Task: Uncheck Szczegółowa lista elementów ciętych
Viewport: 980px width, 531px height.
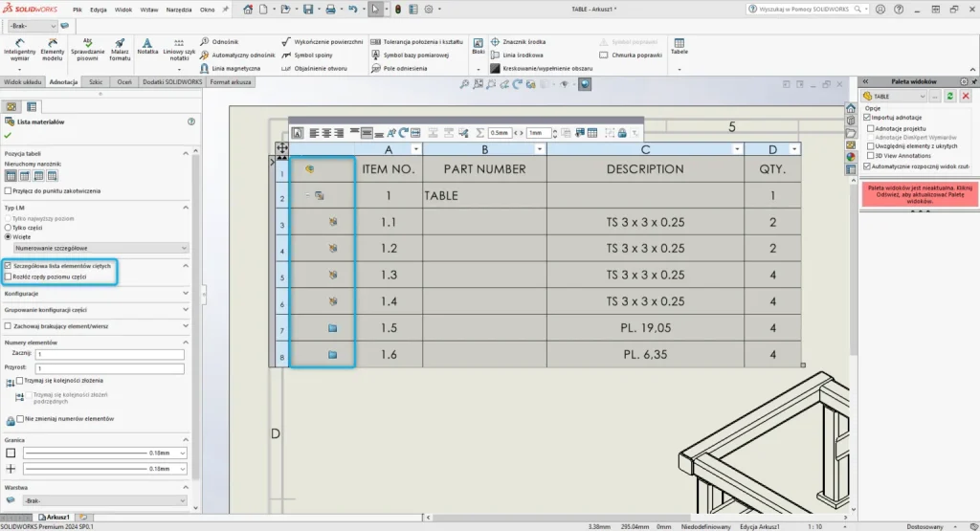Action: click(x=8, y=266)
